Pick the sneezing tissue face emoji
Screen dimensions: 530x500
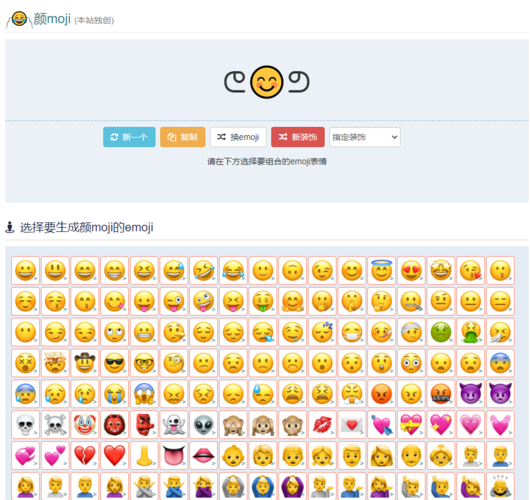(500, 332)
